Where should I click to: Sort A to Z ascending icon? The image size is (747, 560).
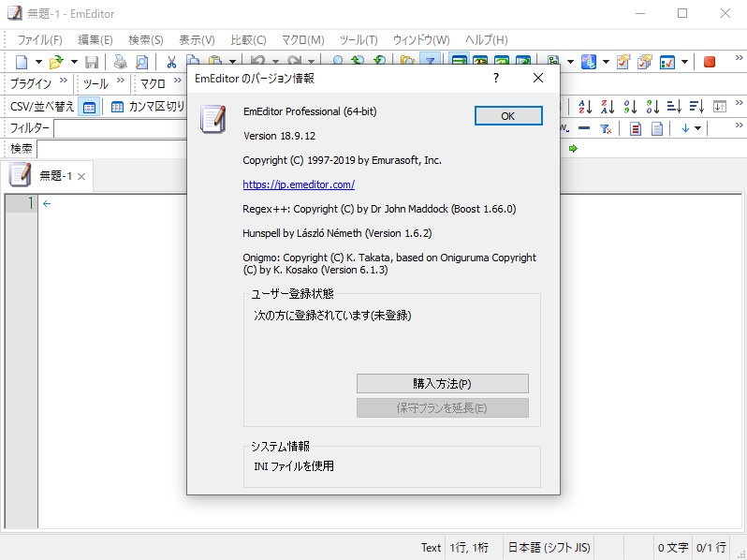[x=585, y=107]
